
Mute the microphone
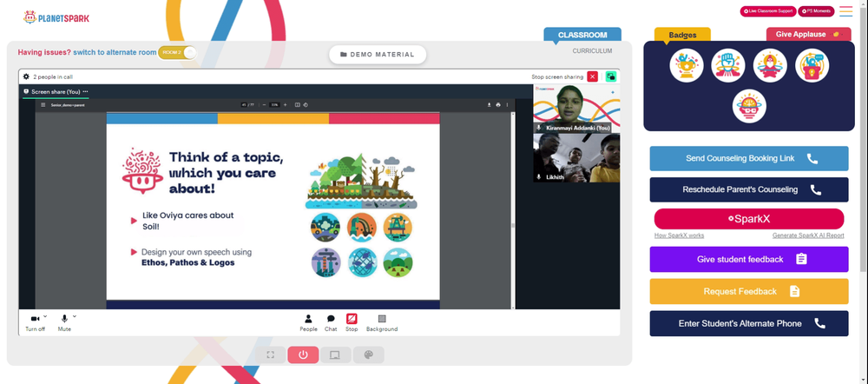pyautogui.click(x=64, y=322)
